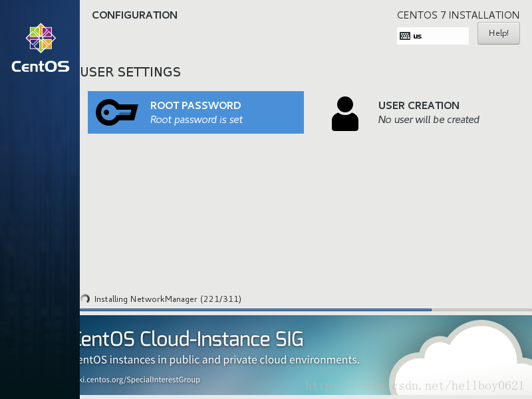Click the key icon for root password

tap(117, 112)
